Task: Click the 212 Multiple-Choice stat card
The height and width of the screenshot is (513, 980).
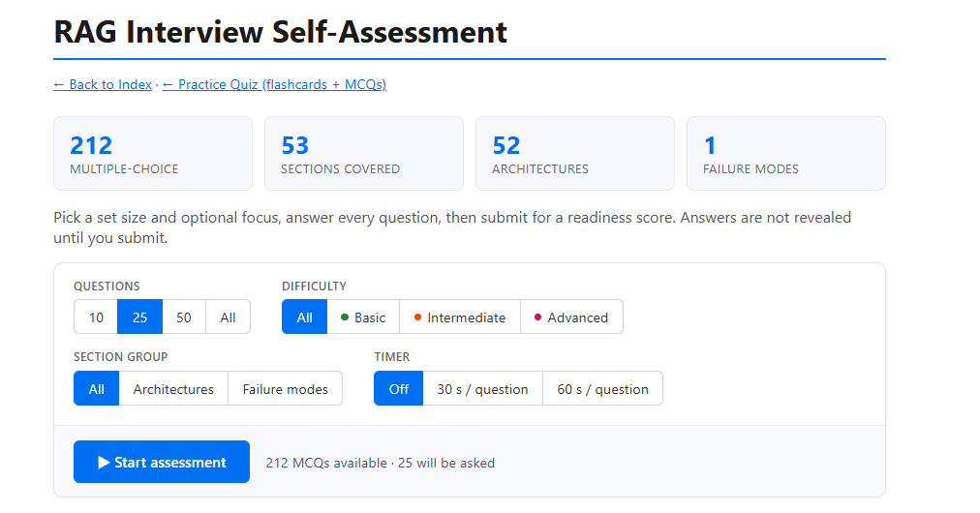Action: tap(153, 154)
